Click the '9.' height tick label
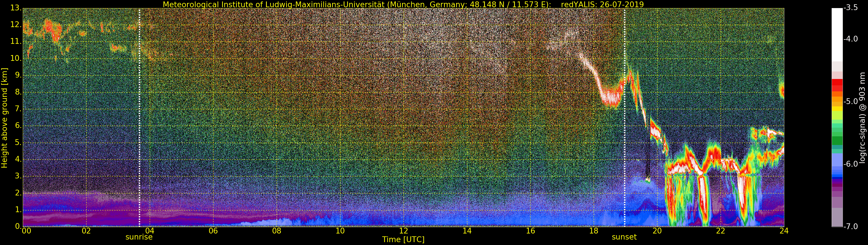The height and width of the screenshot is (245, 868). [18, 76]
